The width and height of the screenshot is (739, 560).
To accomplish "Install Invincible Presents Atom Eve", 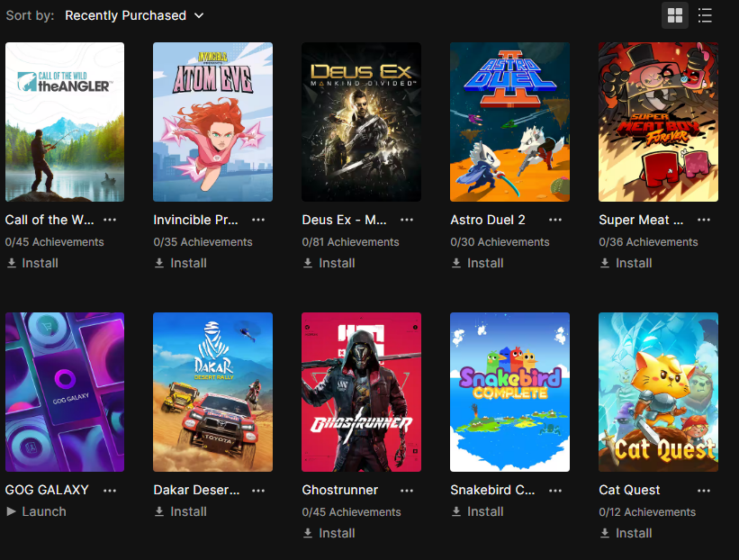I will point(181,263).
